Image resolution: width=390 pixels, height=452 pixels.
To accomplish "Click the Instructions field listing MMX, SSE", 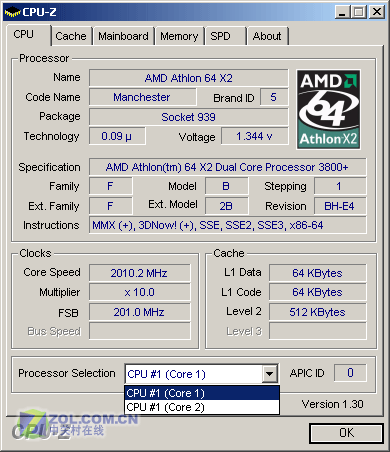I will pos(227,225).
